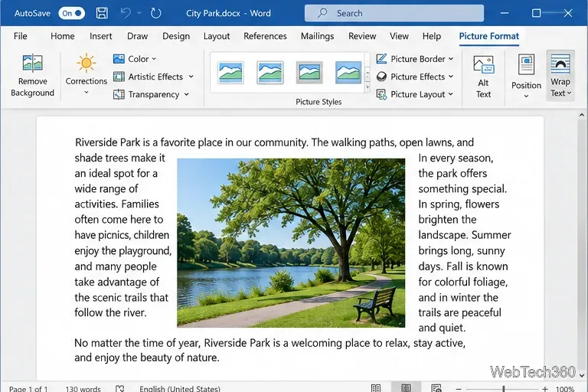Click the Transparency icon
Image resolution: width=588 pixels, height=392 pixels.
click(x=119, y=94)
